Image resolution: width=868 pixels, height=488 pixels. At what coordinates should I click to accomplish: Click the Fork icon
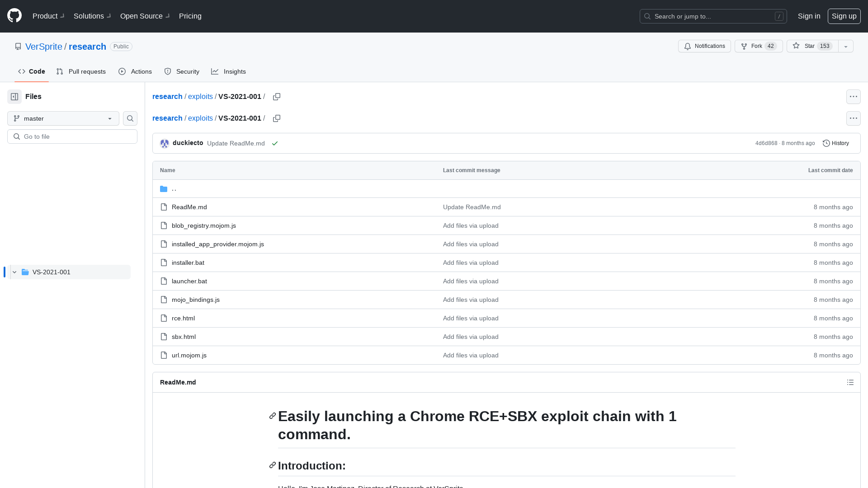[x=744, y=46]
